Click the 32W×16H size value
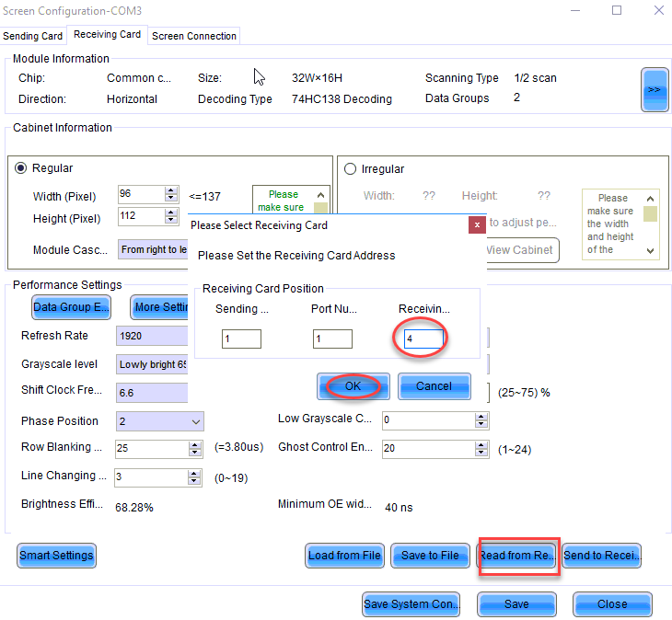The width and height of the screenshot is (672, 620). [317, 78]
